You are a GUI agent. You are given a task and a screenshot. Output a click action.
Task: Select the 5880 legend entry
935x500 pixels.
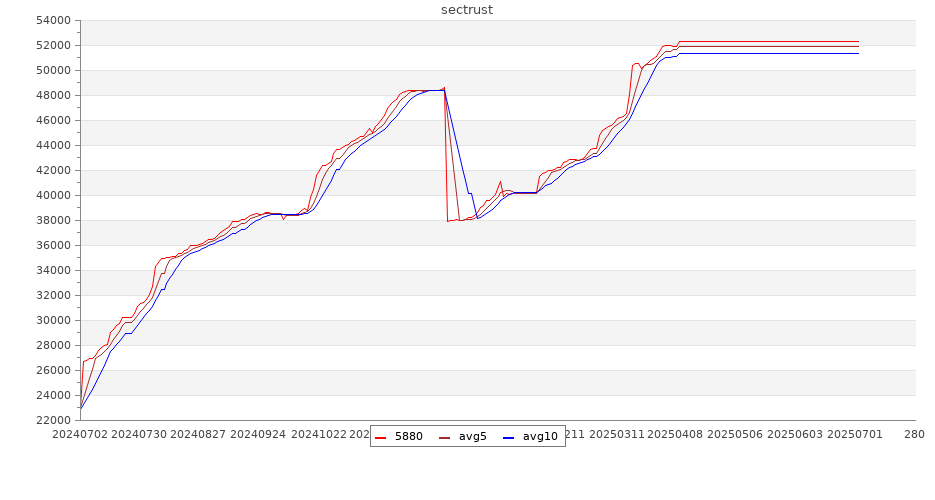click(x=408, y=436)
